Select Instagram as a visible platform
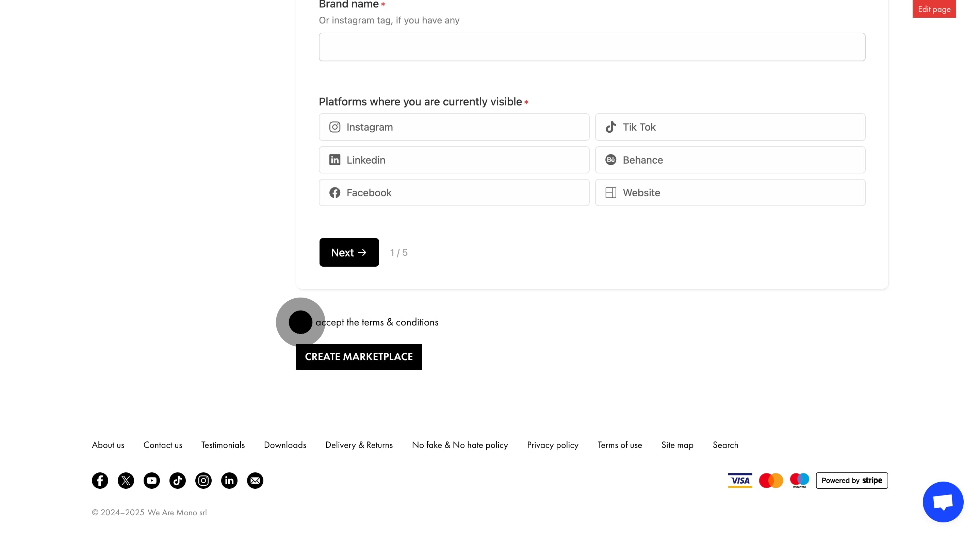Viewport: 980px width, 536px height. coord(454,127)
